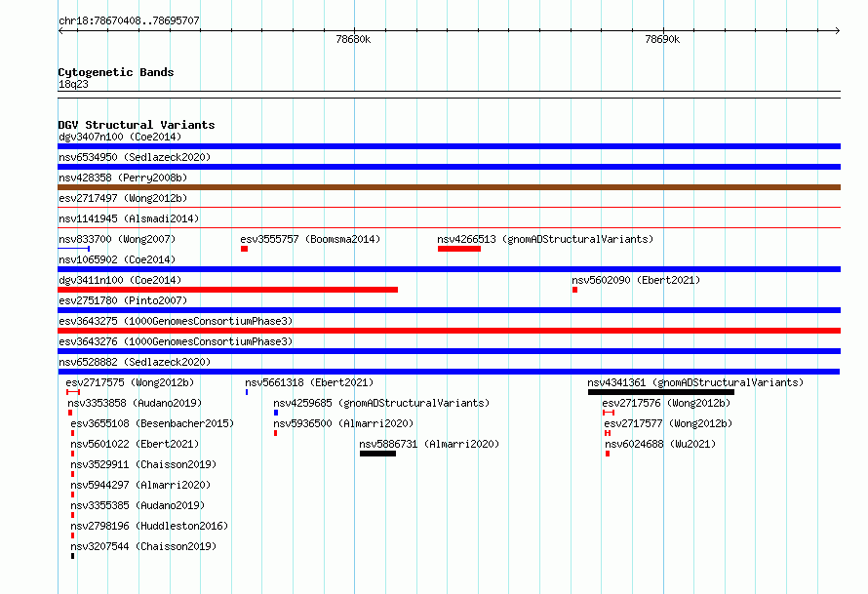Open nsv3529911 (Chaisson2019) label
Image resolution: width=868 pixels, height=594 pixels.
[143, 464]
